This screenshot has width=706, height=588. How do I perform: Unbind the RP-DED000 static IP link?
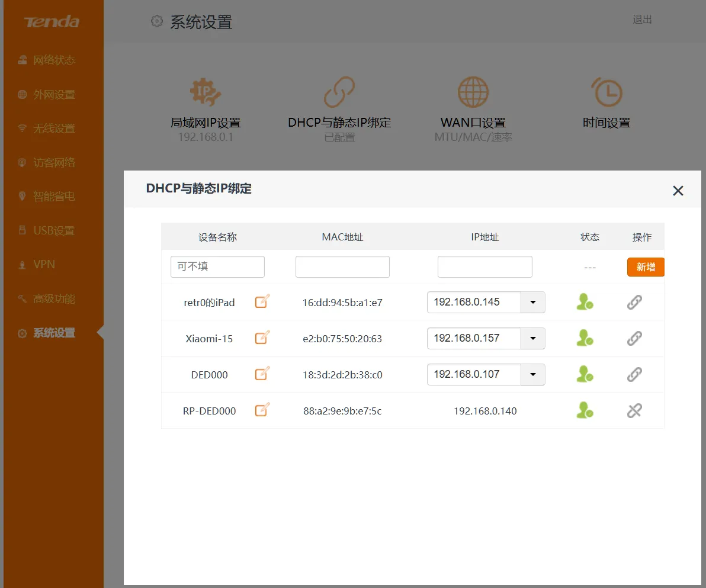click(634, 410)
